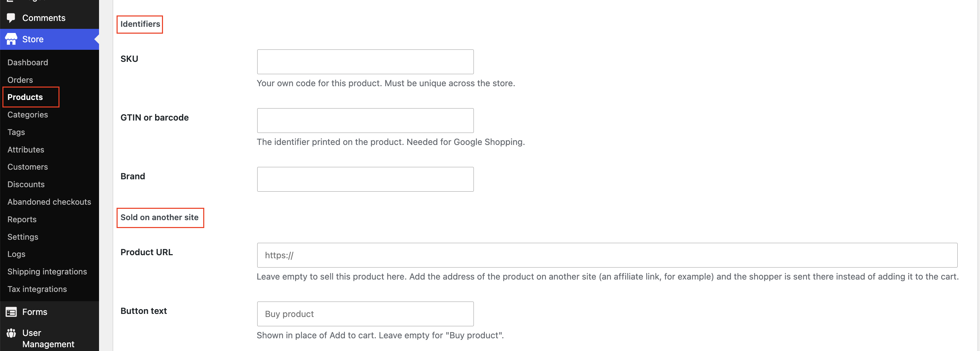This screenshot has height=351, width=980.
Task: Click the Sold on another site heading
Action: [160, 217]
